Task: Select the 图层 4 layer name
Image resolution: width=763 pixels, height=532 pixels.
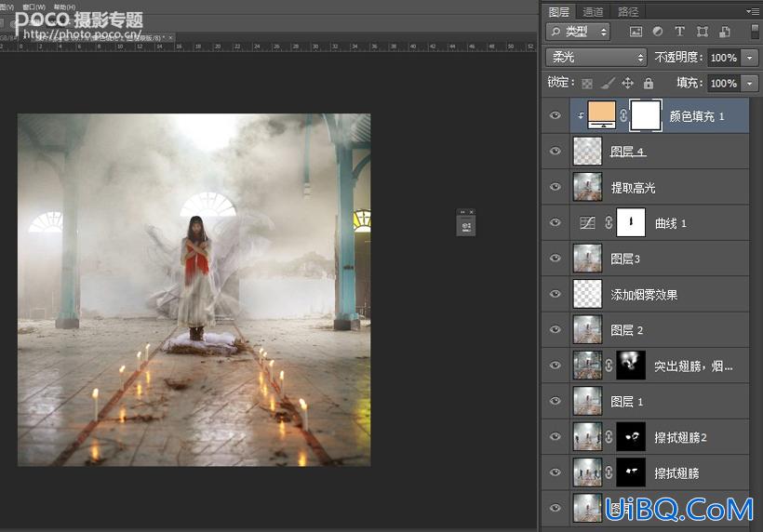Action: 628,152
